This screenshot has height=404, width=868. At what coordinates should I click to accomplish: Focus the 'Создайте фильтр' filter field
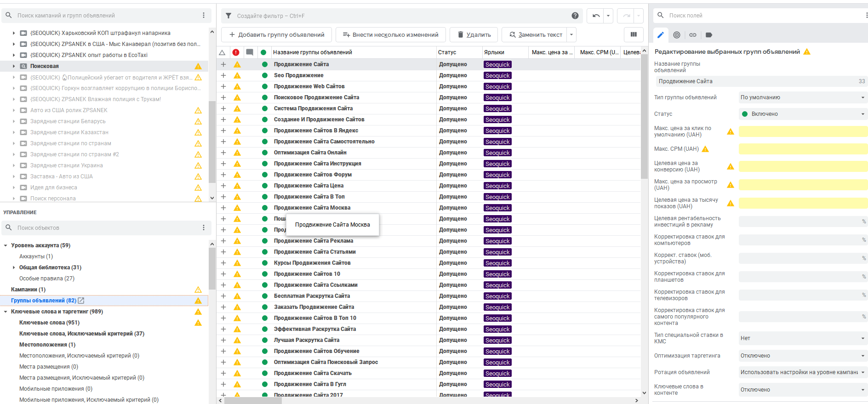(x=402, y=16)
